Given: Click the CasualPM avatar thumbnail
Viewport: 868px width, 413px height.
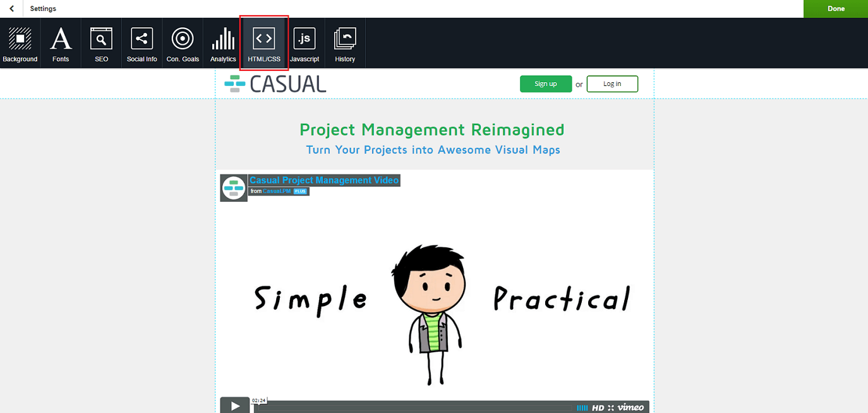Looking at the screenshot, I should pos(234,188).
